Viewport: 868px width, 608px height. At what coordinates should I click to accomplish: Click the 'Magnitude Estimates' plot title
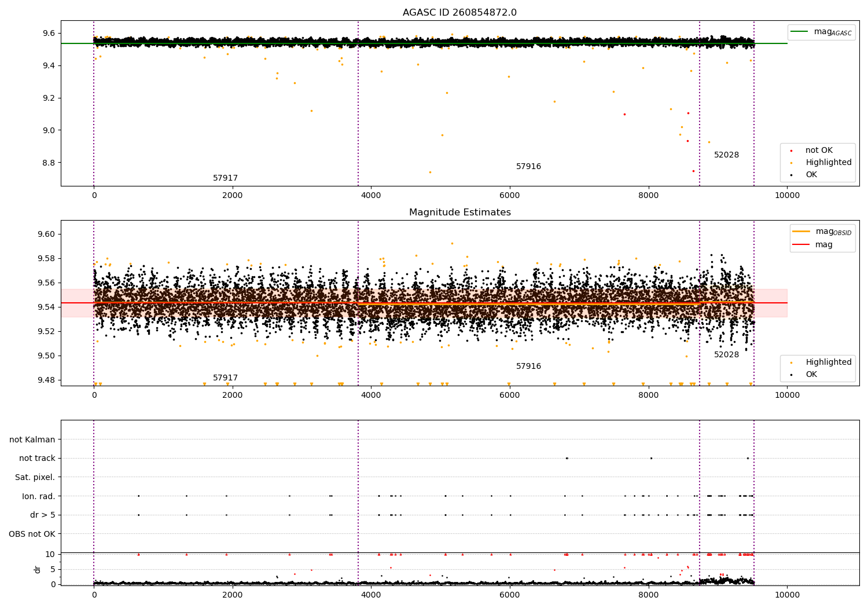tap(459, 213)
